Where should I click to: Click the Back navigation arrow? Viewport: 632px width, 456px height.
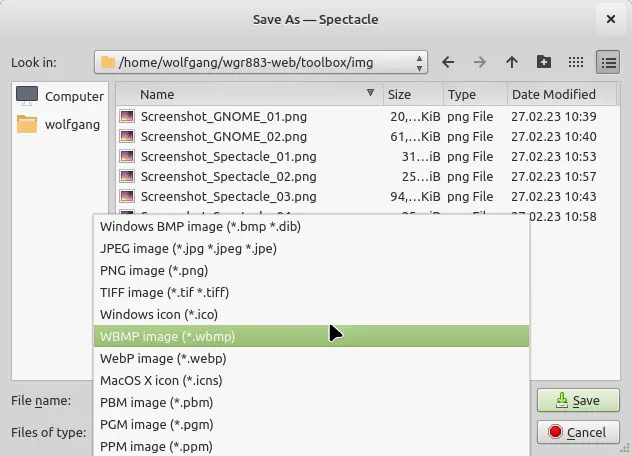(448, 62)
